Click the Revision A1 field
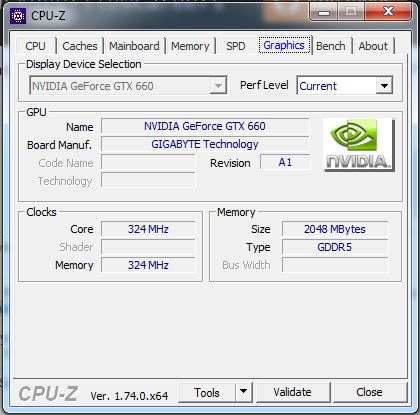This screenshot has height=415, width=420. [285, 162]
